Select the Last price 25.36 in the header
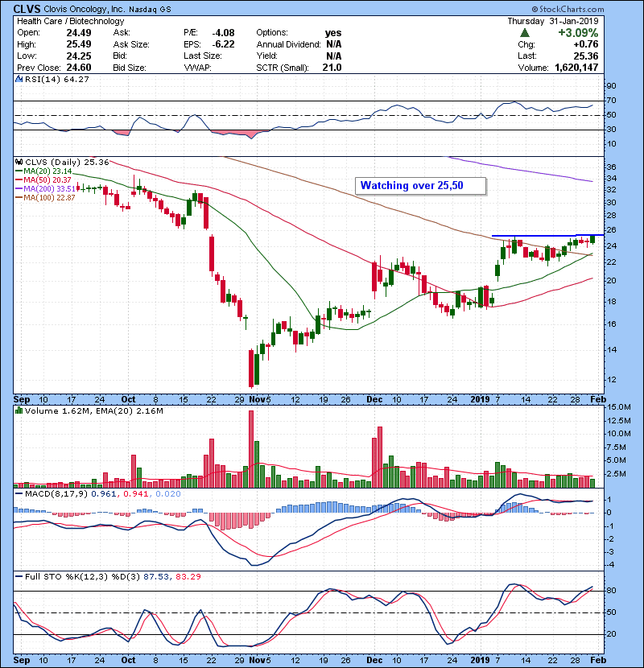644x668 pixels. click(585, 56)
